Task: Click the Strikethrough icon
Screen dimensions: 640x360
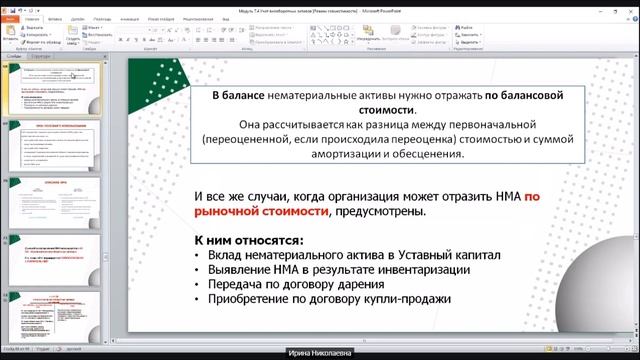Action: (x=151, y=40)
